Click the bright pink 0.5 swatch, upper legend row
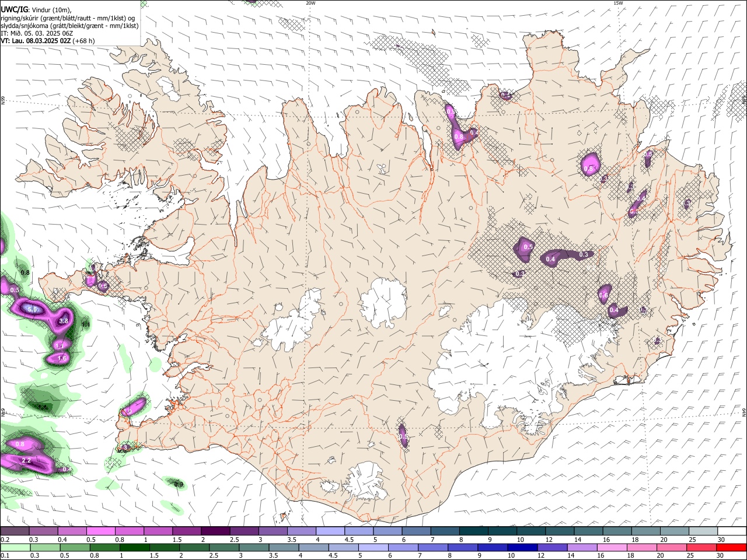The height and width of the screenshot is (560, 747). [x=100, y=531]
